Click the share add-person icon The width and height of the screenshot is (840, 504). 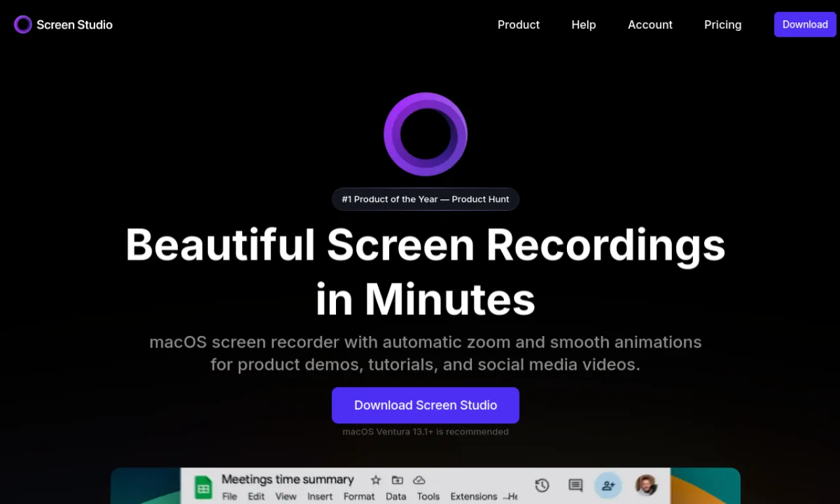608,486
